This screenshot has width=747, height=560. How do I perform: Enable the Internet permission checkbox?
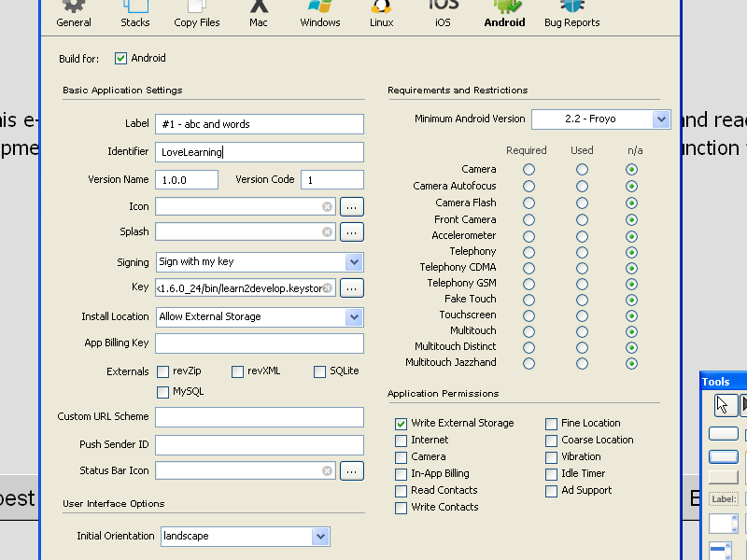[x=402, y=440]
